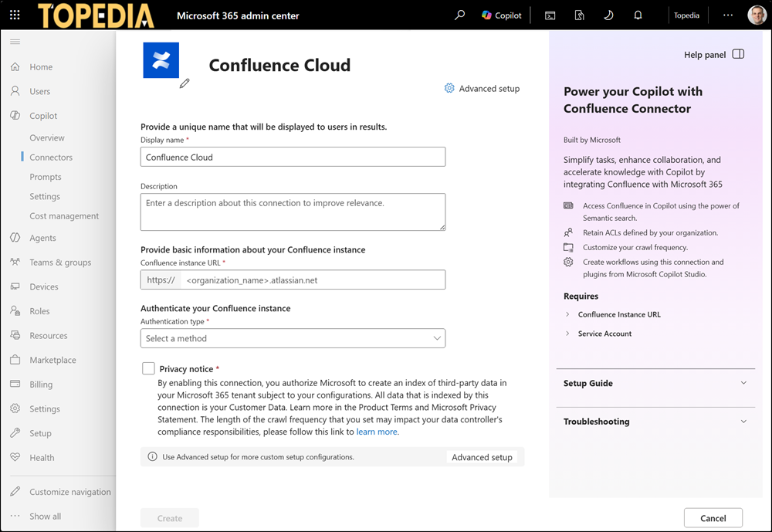The image size is (772, 532).
Task: Click the Devices icon in sidebar
Action: click(15, 286)
